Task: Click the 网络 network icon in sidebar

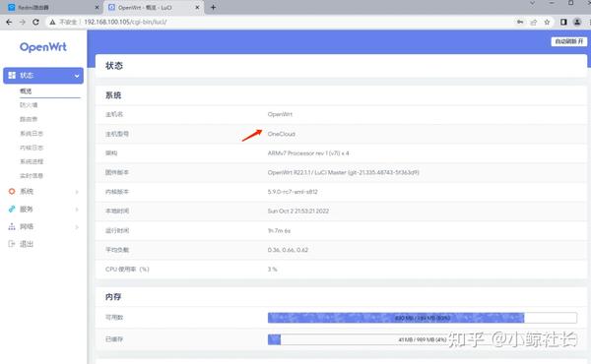Action: coord(12,226)
